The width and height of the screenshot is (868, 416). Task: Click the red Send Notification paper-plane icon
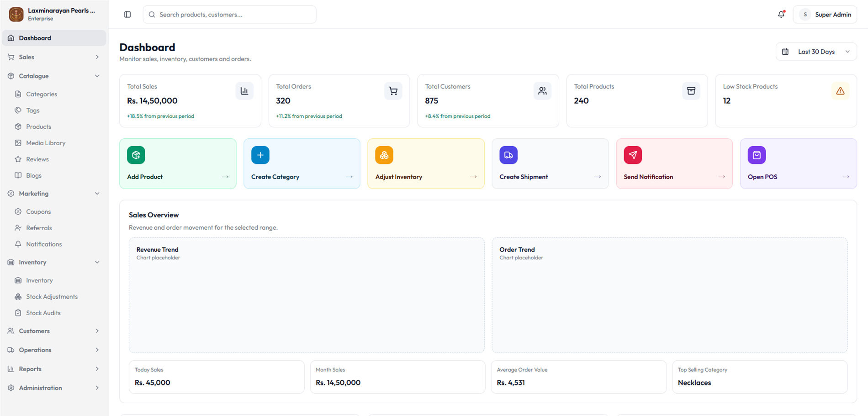tap(633, 155)
